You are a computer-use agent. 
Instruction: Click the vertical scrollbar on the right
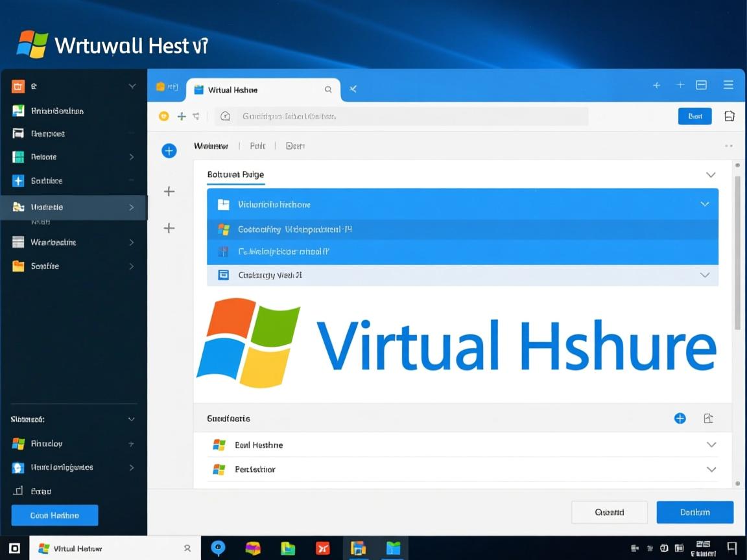coord(737,259)
